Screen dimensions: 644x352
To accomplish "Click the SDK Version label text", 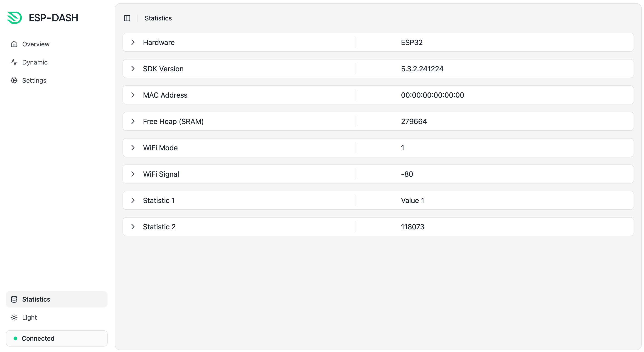I will coord(163,69).
